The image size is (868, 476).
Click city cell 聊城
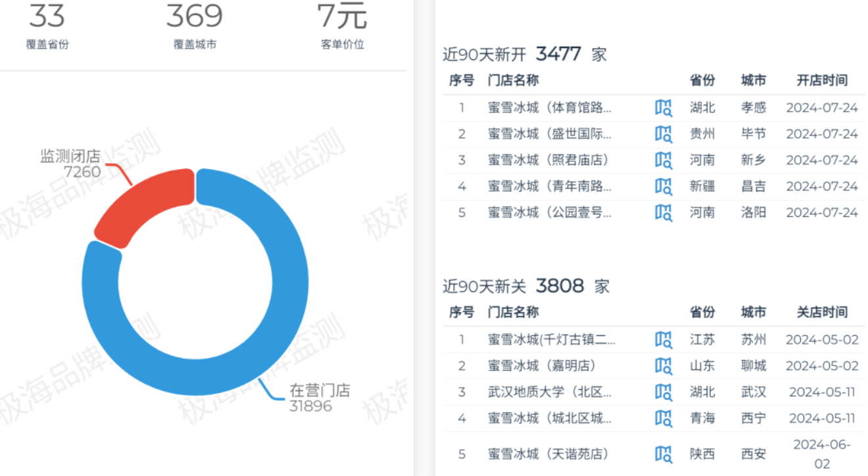pos(754,366)
